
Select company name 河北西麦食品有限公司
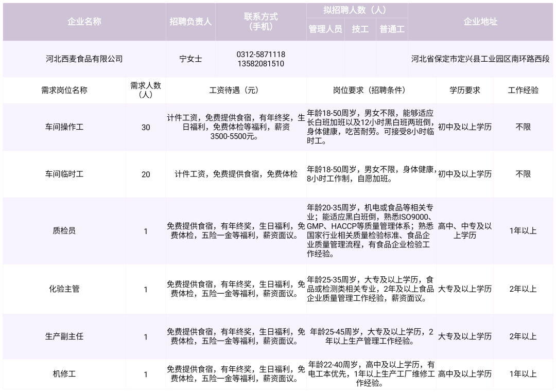(84, 59)
